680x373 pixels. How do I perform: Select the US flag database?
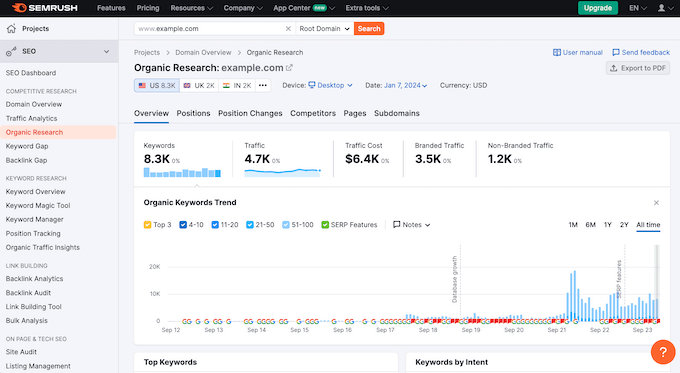click(x=157, y=85)
